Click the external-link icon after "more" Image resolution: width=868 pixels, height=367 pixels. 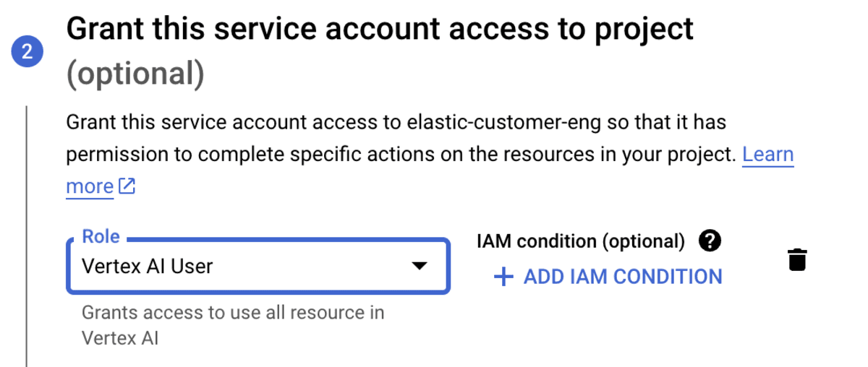127,186
